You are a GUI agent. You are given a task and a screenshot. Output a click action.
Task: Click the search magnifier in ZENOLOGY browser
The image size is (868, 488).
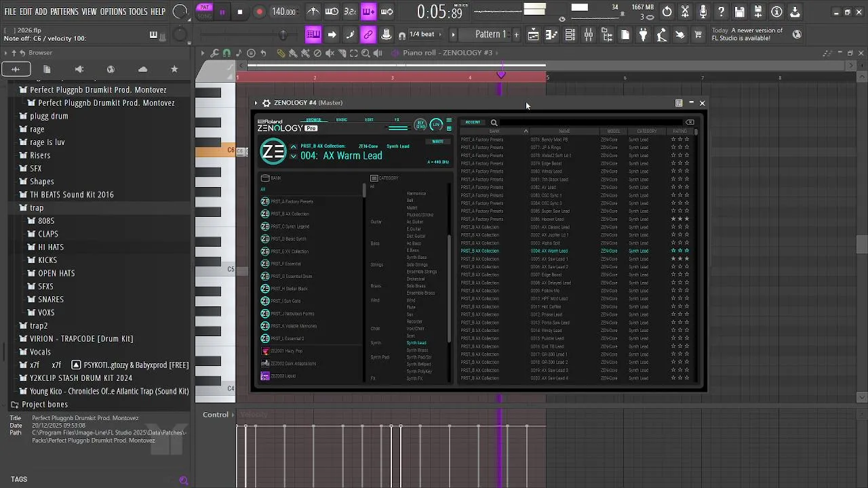[x=494, y=123]
